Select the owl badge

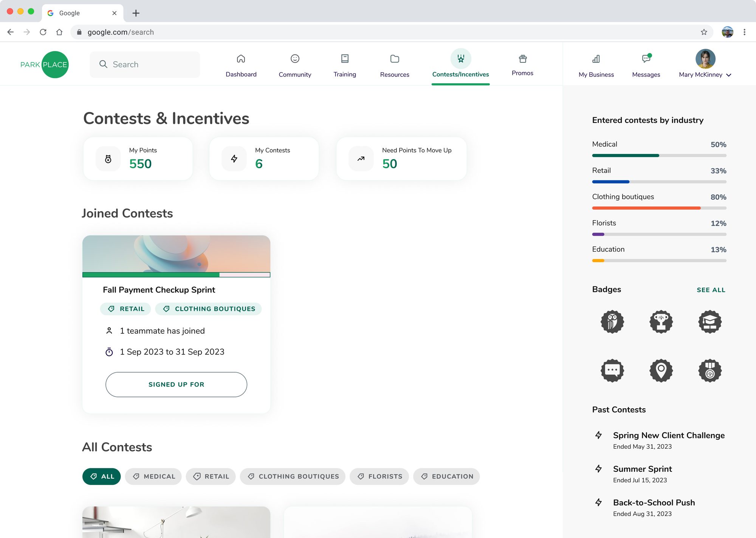tap(612, 322)
